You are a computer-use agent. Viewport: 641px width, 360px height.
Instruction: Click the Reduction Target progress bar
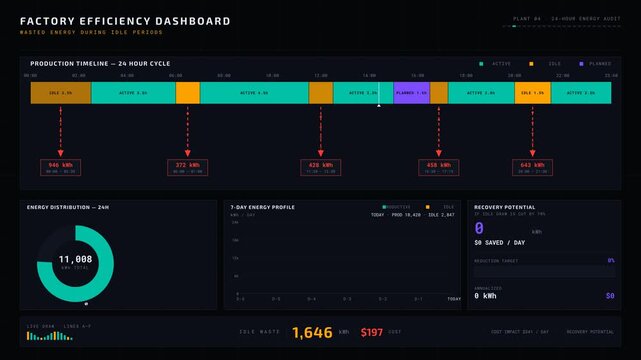[x=545, y=271]
